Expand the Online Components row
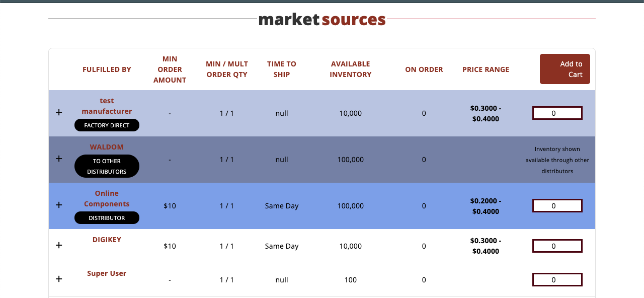This screenshot has width=644, height=298. click(59, 205)
